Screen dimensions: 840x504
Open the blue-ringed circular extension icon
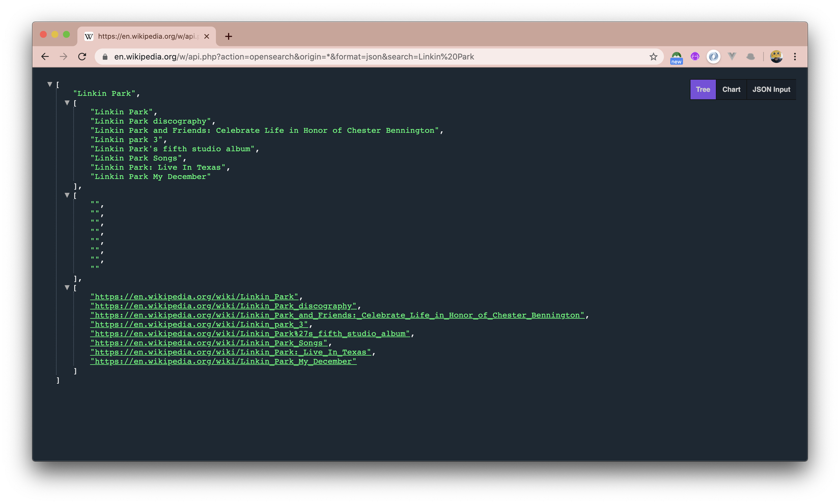pyautogui.click(x=713, y=57)
